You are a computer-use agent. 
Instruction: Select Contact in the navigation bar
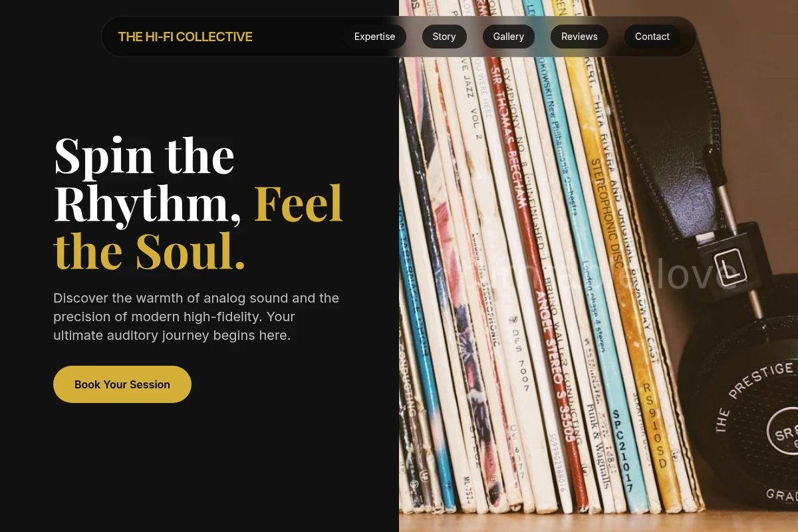pos(652,37)
